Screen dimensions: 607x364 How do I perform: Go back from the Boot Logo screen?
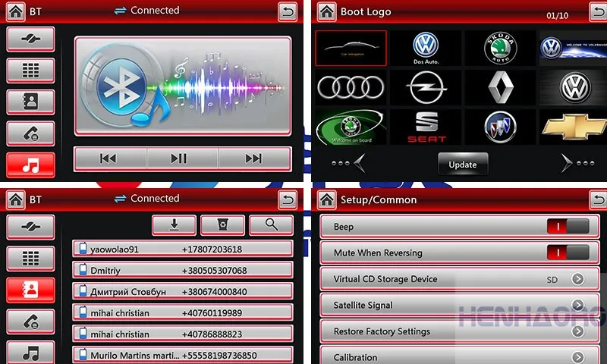click(598, 11)
